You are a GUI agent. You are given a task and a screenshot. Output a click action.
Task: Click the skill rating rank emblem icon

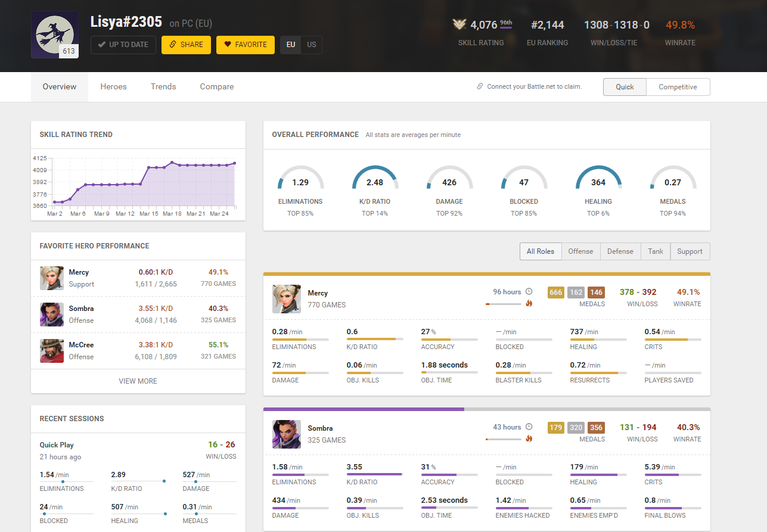[x=459, y=24]
